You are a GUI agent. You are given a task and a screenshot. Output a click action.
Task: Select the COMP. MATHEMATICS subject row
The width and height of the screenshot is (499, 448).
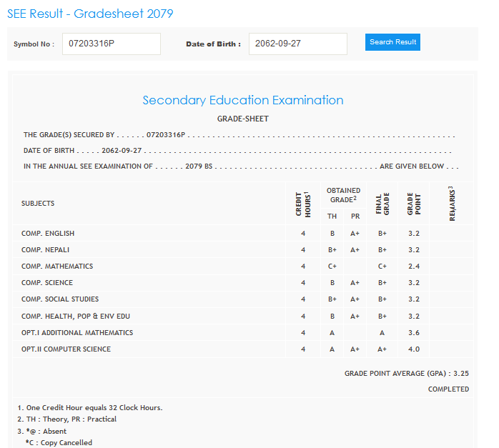57,267
